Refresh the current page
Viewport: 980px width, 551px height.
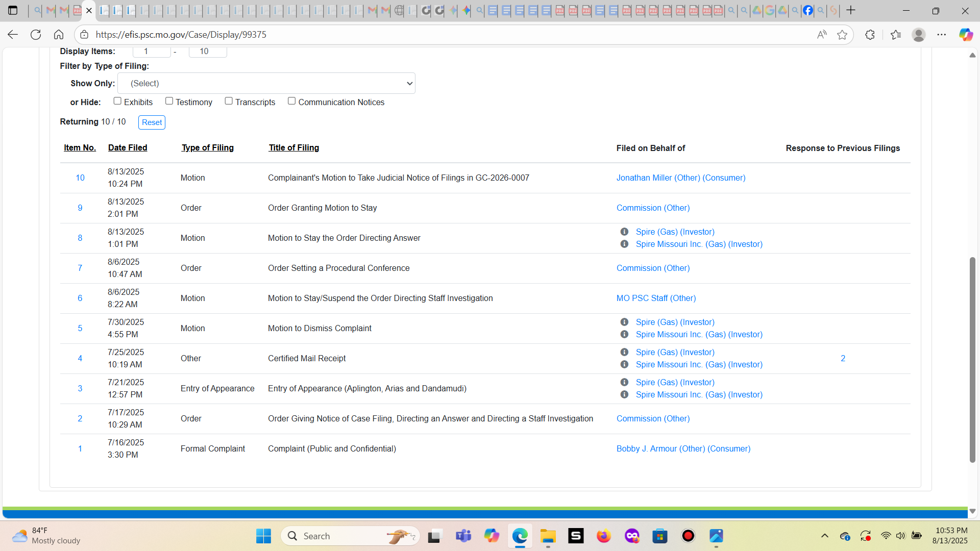[x=36, y=35]
